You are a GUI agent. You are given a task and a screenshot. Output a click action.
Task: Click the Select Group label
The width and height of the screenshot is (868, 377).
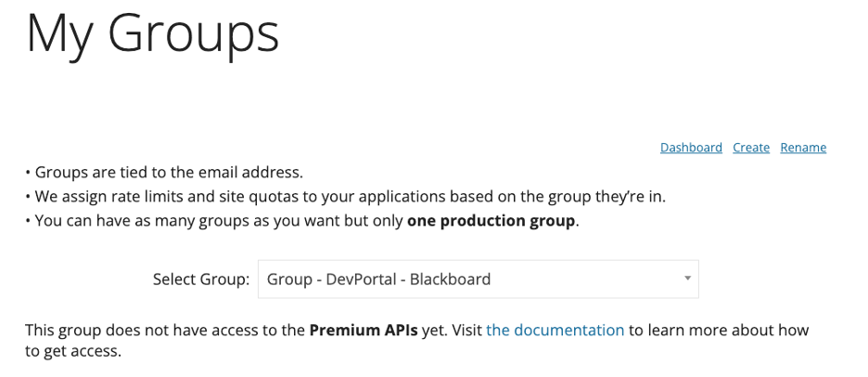click(x=201, y=279)
